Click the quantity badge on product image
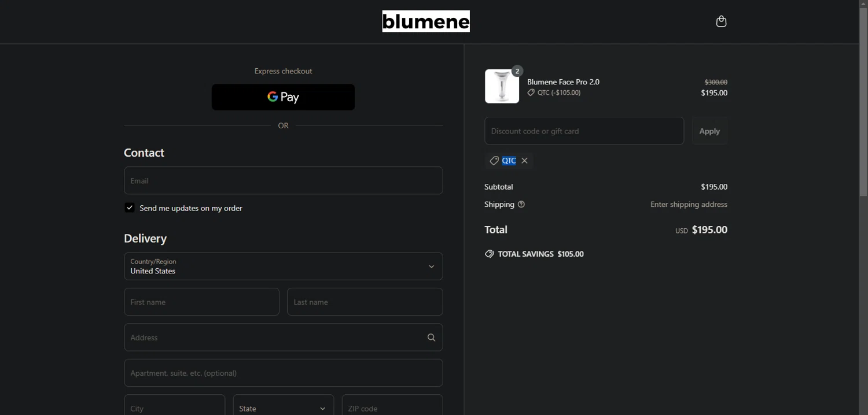Screen dimensions: 868x415 [x=517, y=71]
